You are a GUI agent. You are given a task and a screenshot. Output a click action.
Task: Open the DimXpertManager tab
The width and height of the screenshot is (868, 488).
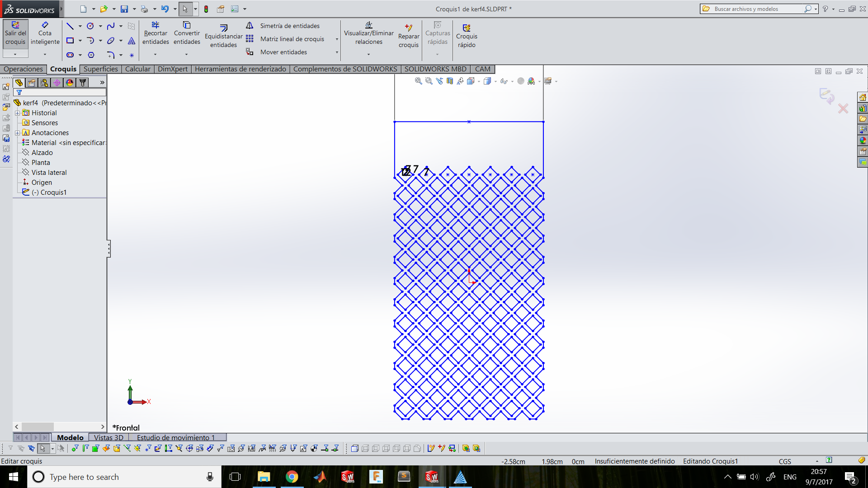(x=57, y=83)
